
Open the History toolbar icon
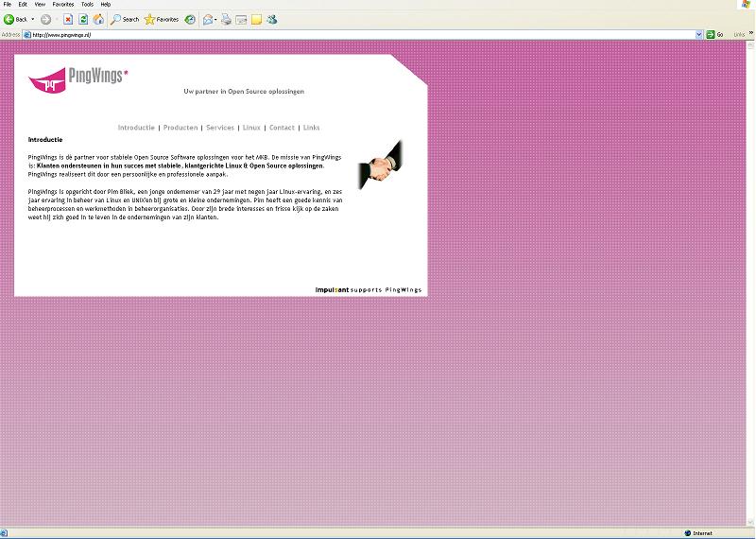pyautogui.click(x=190, y=19)
